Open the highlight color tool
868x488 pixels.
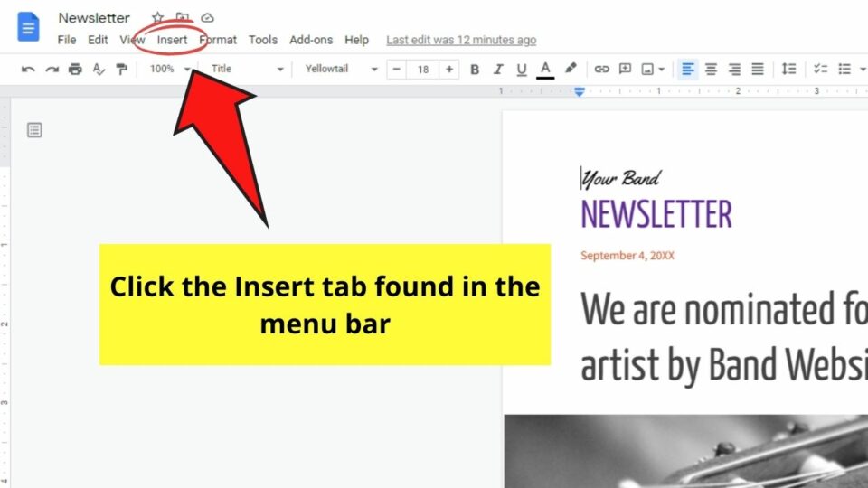click(x=571, y=69)
